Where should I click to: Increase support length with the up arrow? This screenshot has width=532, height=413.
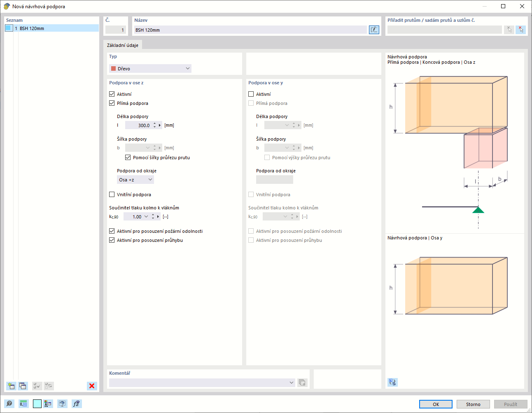[x=155, y=123]
